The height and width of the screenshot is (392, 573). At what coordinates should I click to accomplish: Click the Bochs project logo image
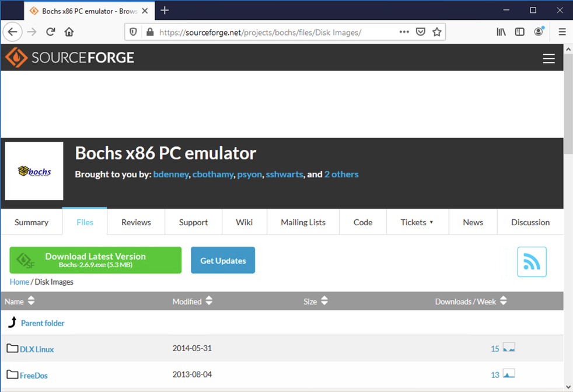[34, 171]
